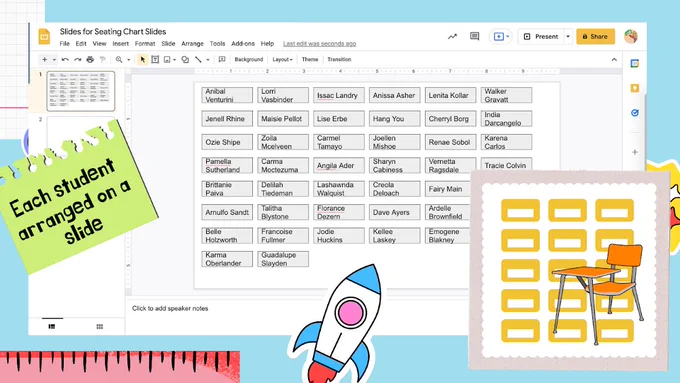Select the Hang You name box
Image resolution: width=680 pixels, height=383 pixels.
click(x=395, y=119)
